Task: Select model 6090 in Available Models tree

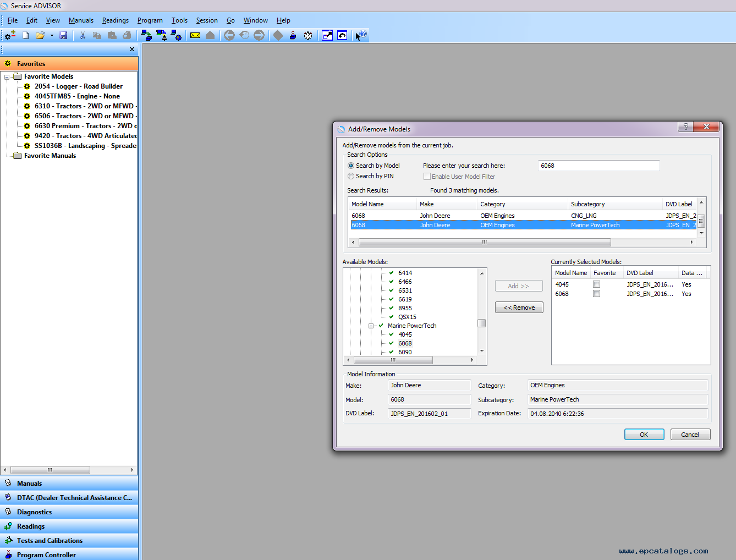Action: coord(405,352)
